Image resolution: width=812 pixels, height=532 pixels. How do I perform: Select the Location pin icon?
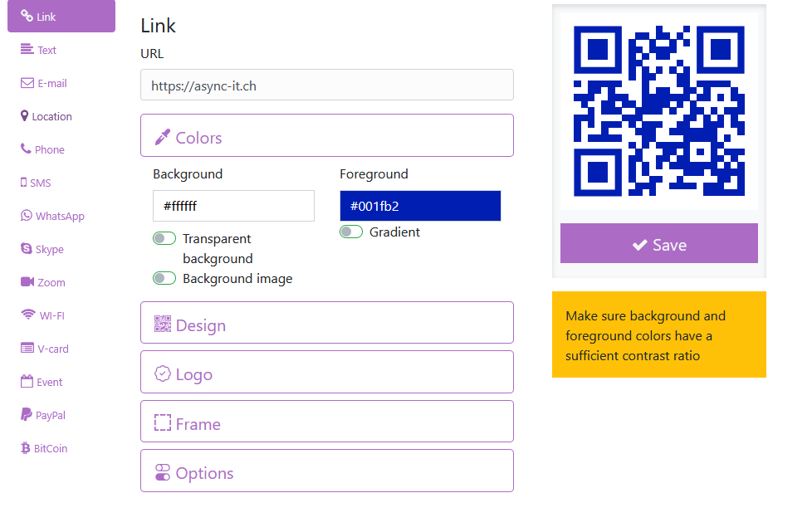point(26,116)
